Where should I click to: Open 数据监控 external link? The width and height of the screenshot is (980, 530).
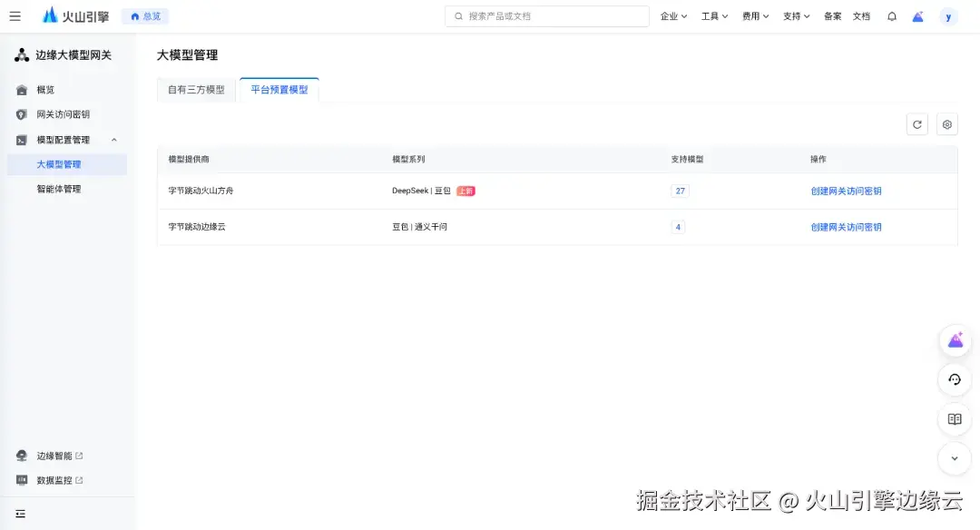pos(59,480)
